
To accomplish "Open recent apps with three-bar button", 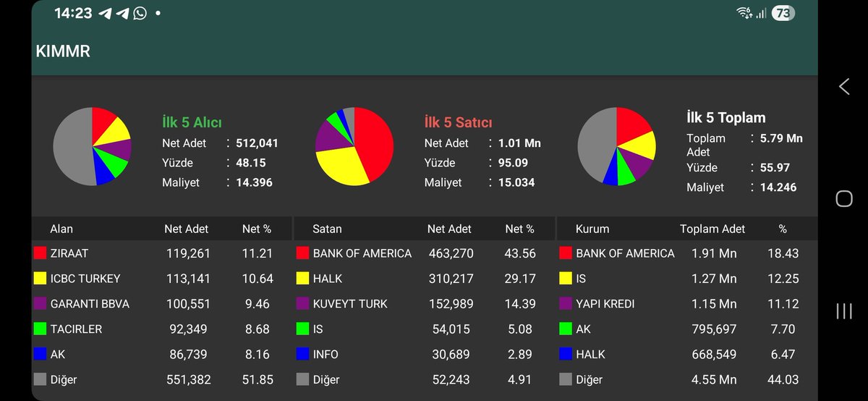I will click(843, 311).
